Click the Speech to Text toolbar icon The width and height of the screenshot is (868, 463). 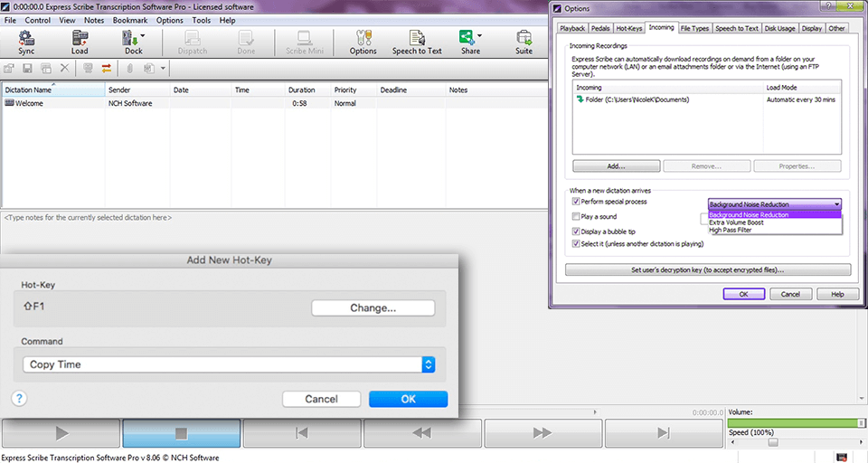click(417, 43)
